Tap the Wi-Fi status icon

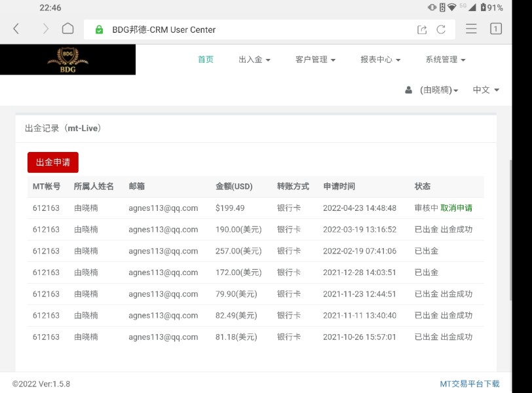[x=452, y=7]
